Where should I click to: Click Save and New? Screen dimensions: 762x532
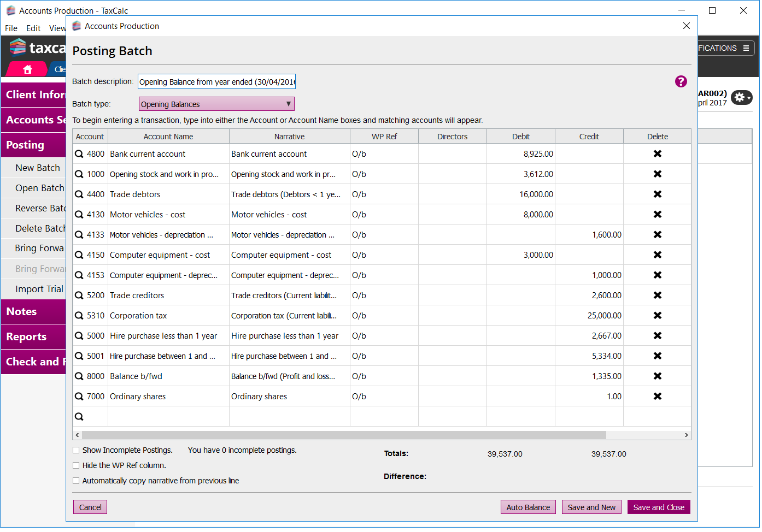(x=591, y=508)
